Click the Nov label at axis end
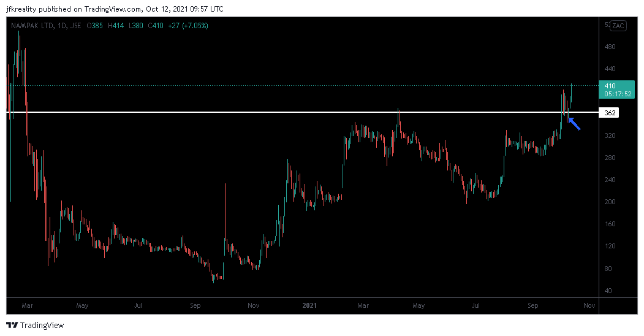The height and width of the screenshot is (336, 644). (589, 305)
